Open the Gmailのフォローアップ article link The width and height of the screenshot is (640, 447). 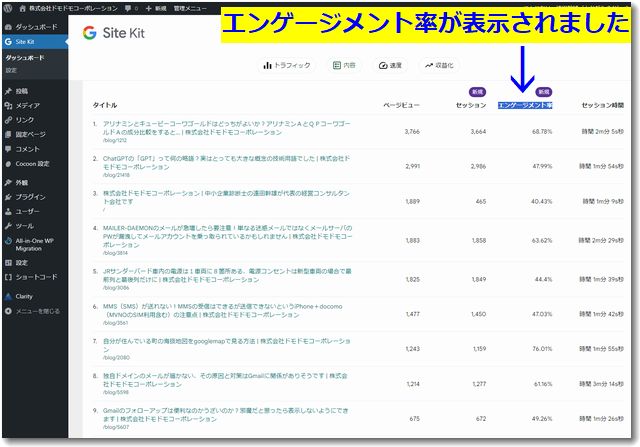[225, 415]
